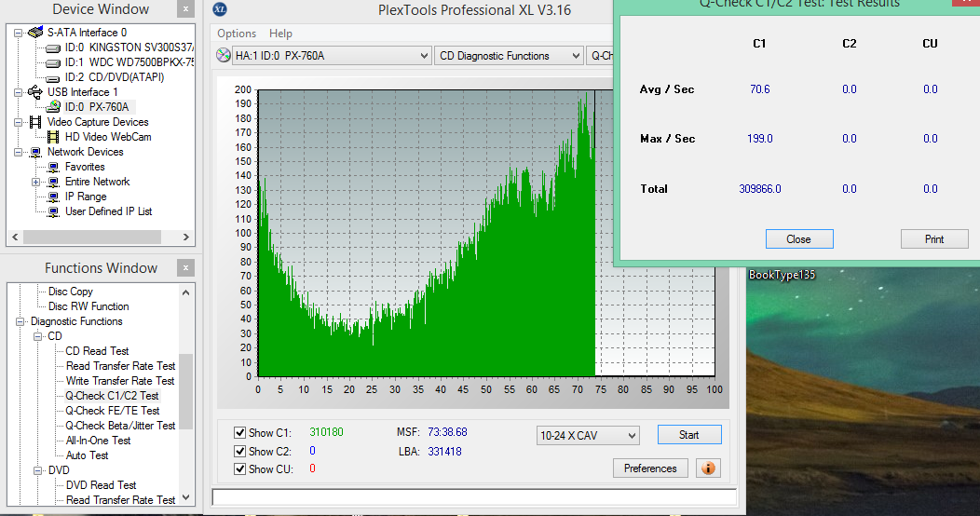Screen dimensions: 980x516
Task: Collapse the CD functions tree node
Action: pyautogui.click(x=37, y=337)
